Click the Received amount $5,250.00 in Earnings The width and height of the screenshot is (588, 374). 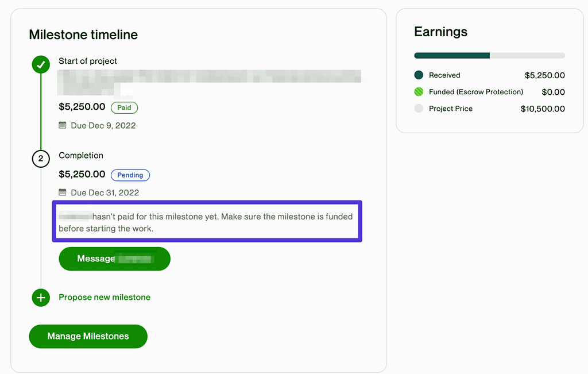[x=544, y=75]
